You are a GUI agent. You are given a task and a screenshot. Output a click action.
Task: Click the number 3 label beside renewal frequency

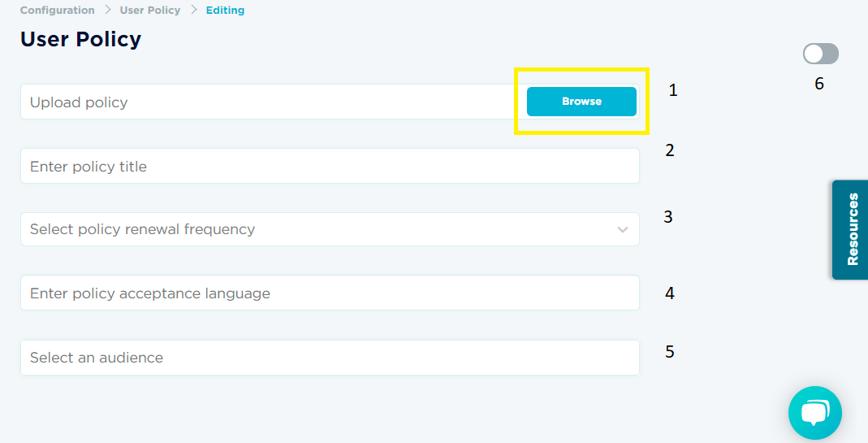click(x=668, y=217)
